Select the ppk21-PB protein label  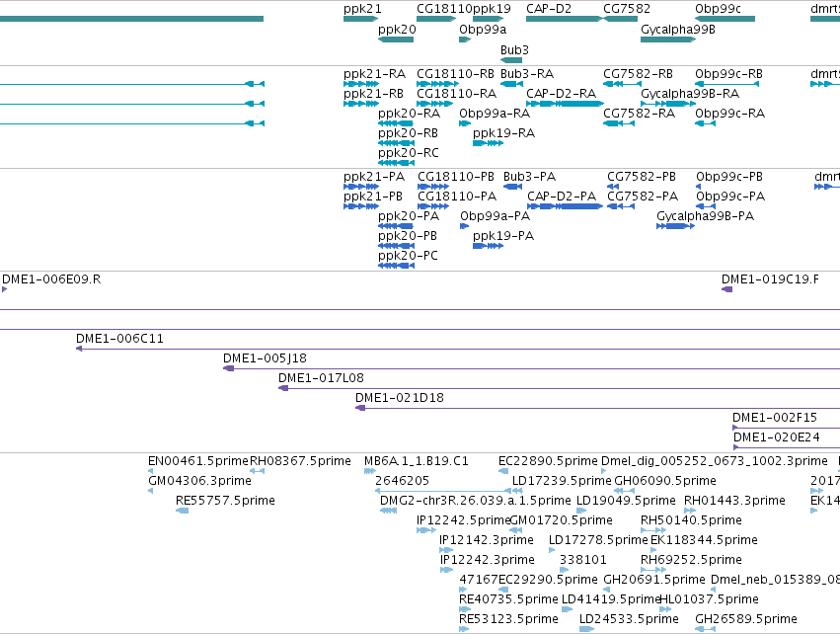point(373,197)
